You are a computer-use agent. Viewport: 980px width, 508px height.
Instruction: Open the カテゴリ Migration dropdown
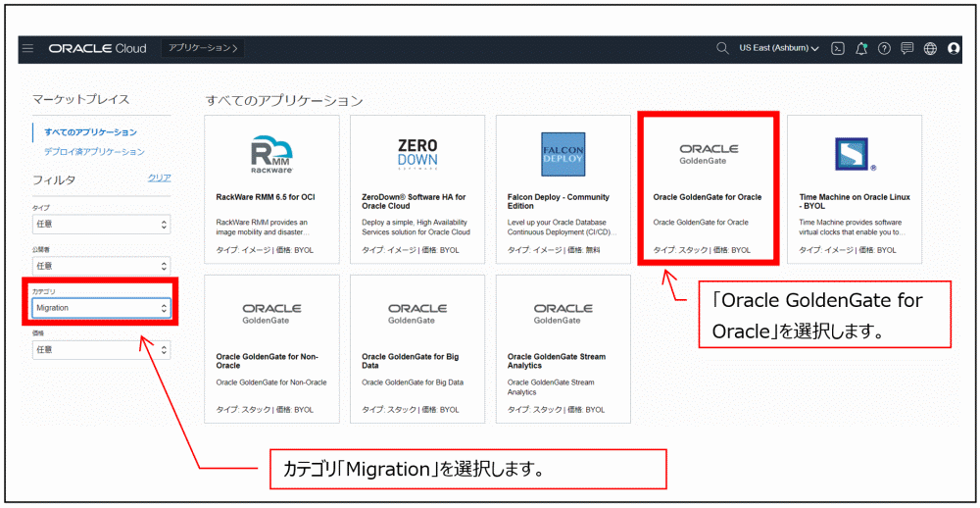pos(101,308)
